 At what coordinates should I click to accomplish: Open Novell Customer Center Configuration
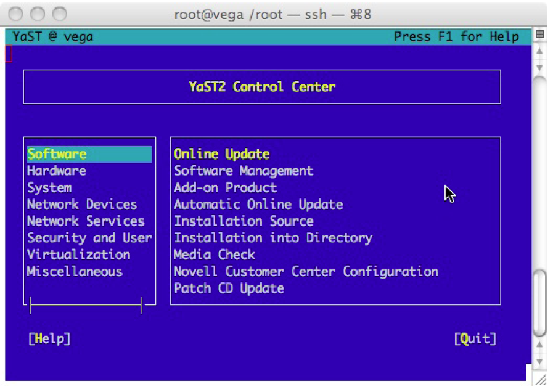pyautogui.click(x=306, y=271)
